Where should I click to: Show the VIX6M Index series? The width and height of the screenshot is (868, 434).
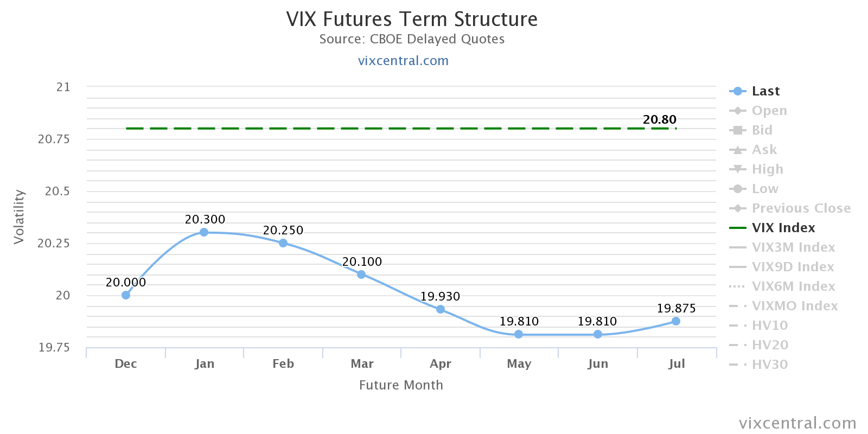793,286
